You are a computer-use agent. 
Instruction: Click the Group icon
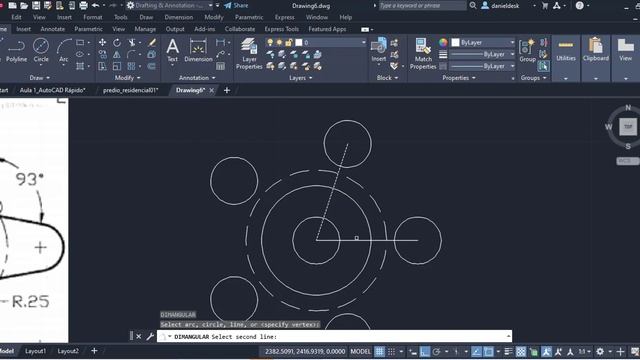click(x=527, y=51)
